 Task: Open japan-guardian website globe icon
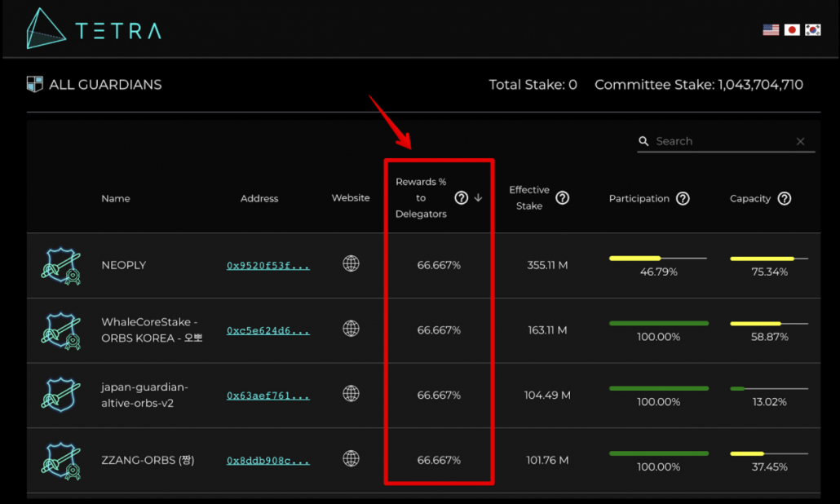coord(351,394)
